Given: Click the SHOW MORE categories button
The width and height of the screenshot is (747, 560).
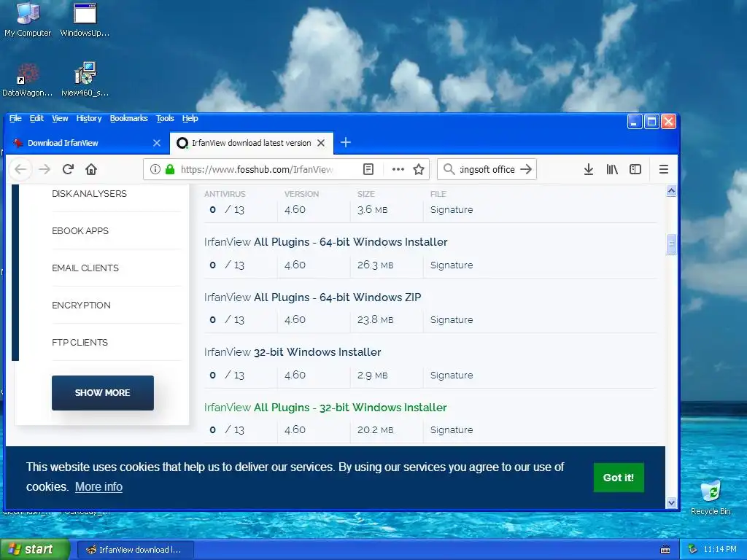Looking at the screenshot, I should 102,392.
